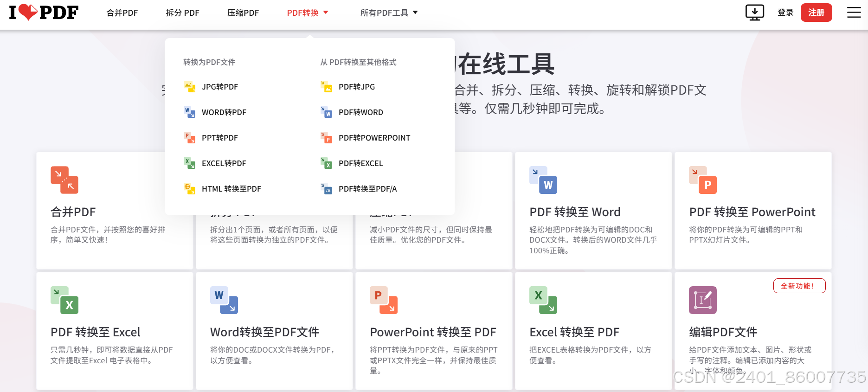Open the Word转换至PDF文件 card title
The width and height of the screenshot is (868, 392).
pyautogui.click(x=264, y=332)
